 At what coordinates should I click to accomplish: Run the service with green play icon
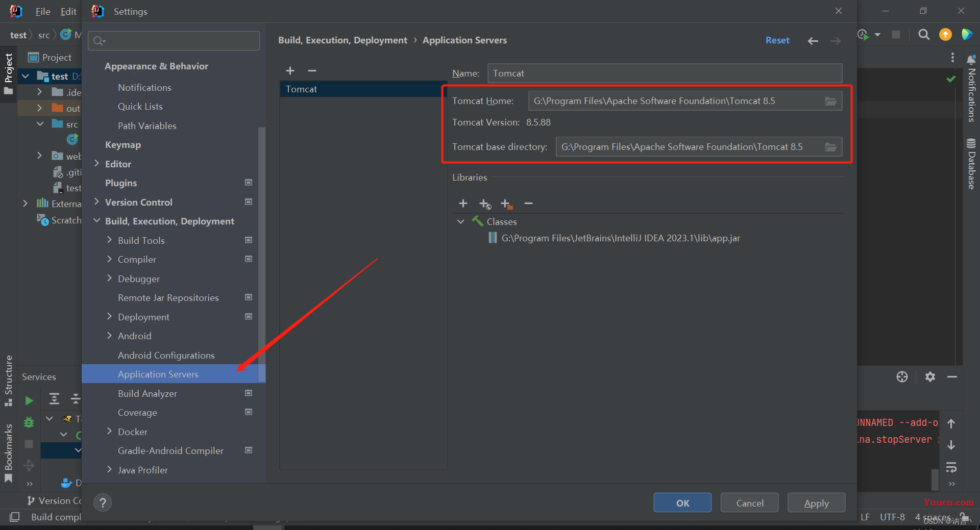(29, 401)
